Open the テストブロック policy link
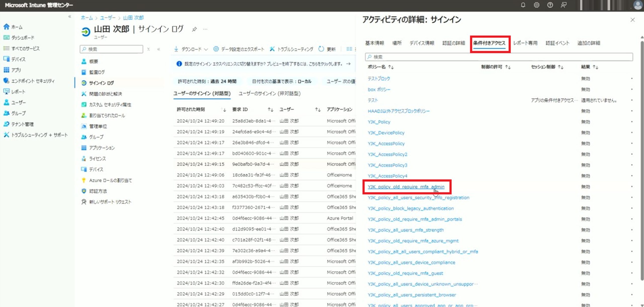This screenshot has height=307, width=644. (379, 79)
